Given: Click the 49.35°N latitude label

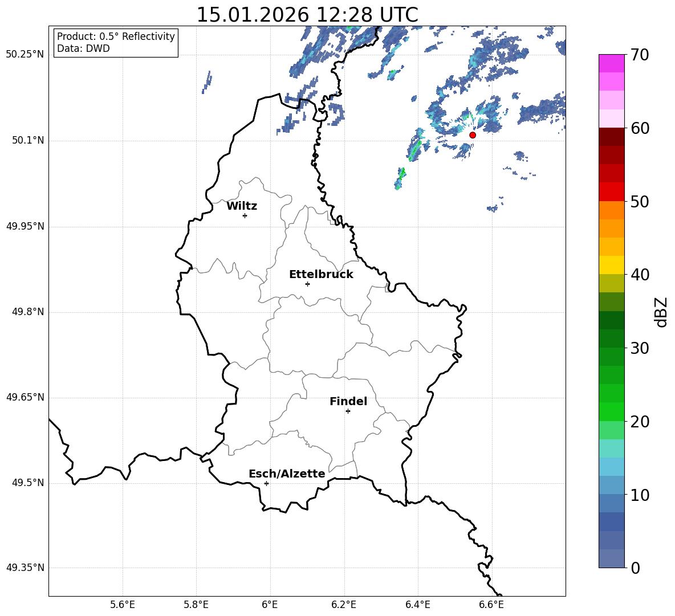Looking at the screenshot, I should (25, 568).
